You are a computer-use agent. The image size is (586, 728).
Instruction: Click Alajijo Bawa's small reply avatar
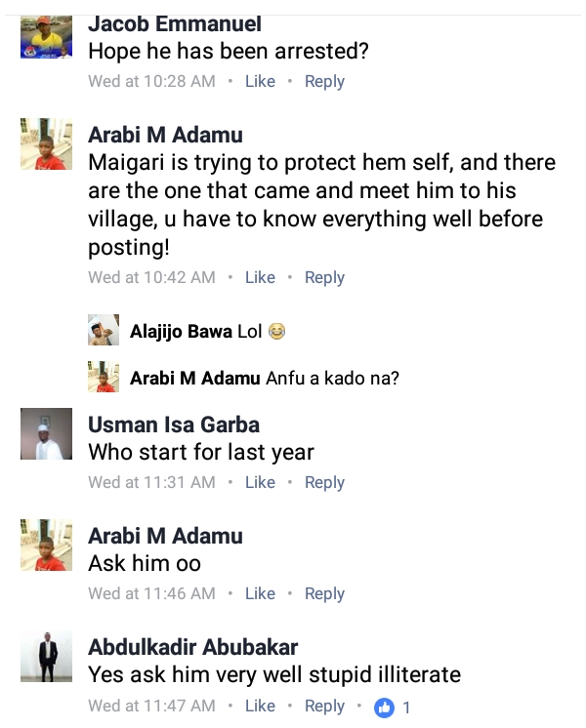(x=104, y=331)
